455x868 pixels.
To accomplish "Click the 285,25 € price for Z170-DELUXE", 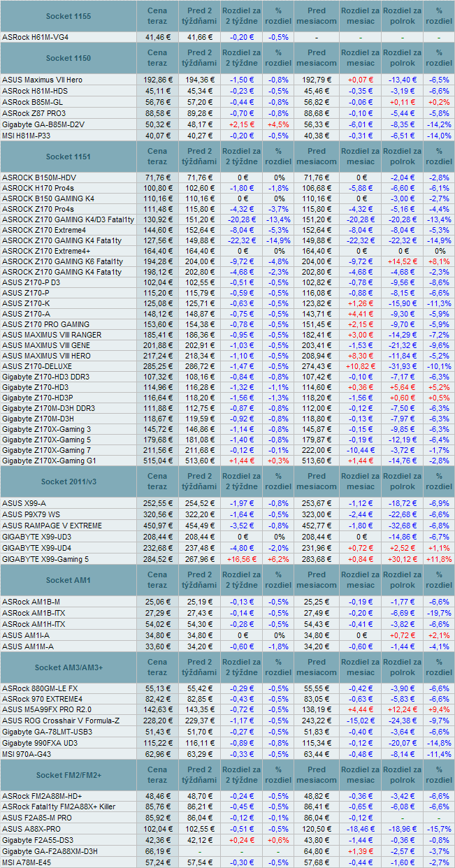I will point(158,366).
